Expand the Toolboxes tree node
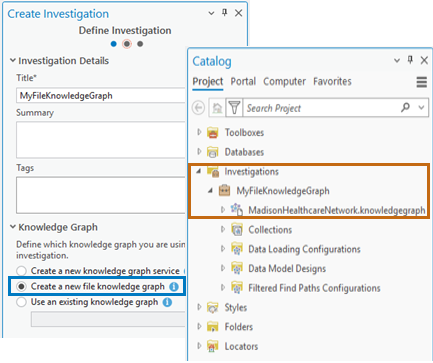This screenshot has height=363, width=433. coord(199,132)
